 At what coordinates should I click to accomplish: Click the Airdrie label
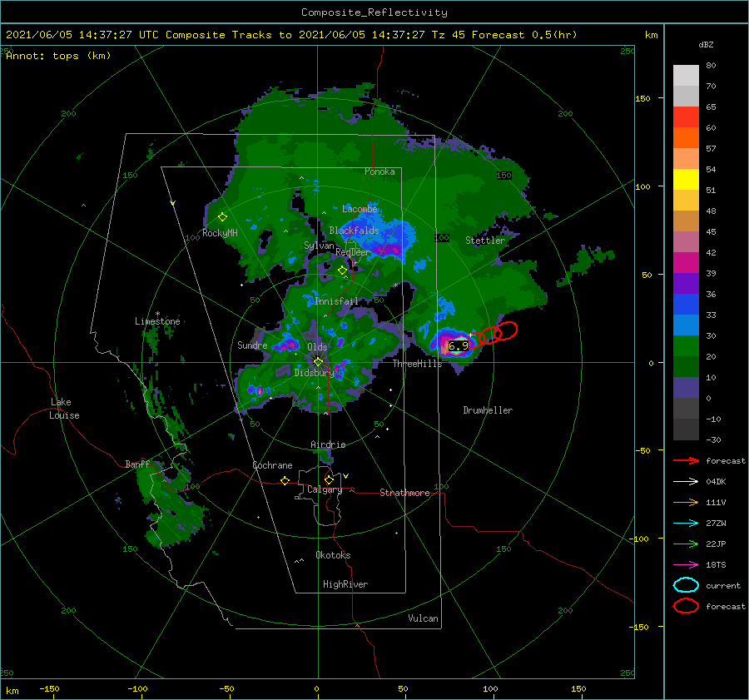pyautogui.click(x=328, y=444)
